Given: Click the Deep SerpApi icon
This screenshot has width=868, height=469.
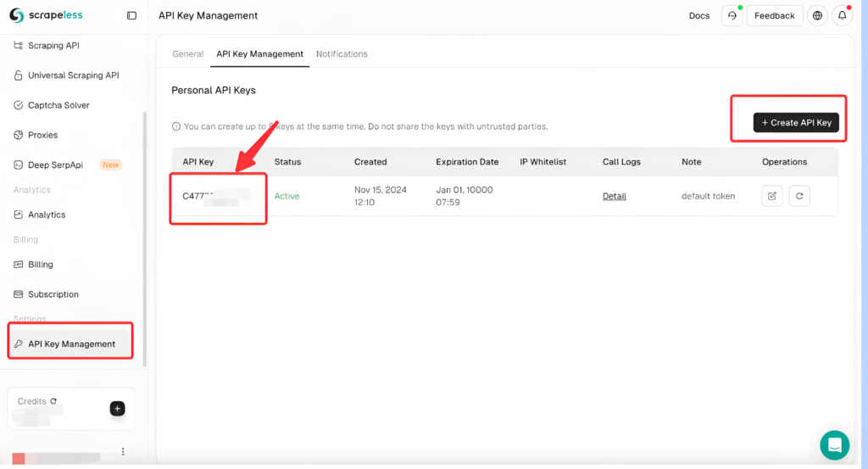Looking at the screenshot, I should point(19,165).
